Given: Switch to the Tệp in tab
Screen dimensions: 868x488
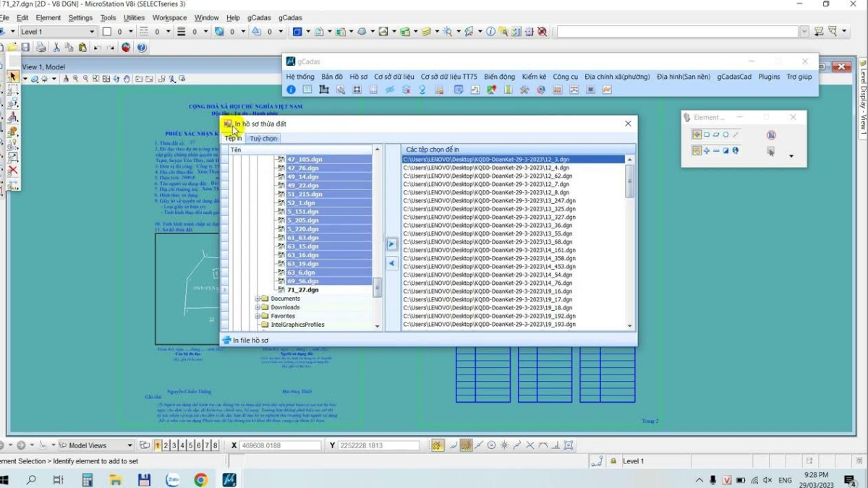Looking at the screenshot, I should click(x=234, y=138).
